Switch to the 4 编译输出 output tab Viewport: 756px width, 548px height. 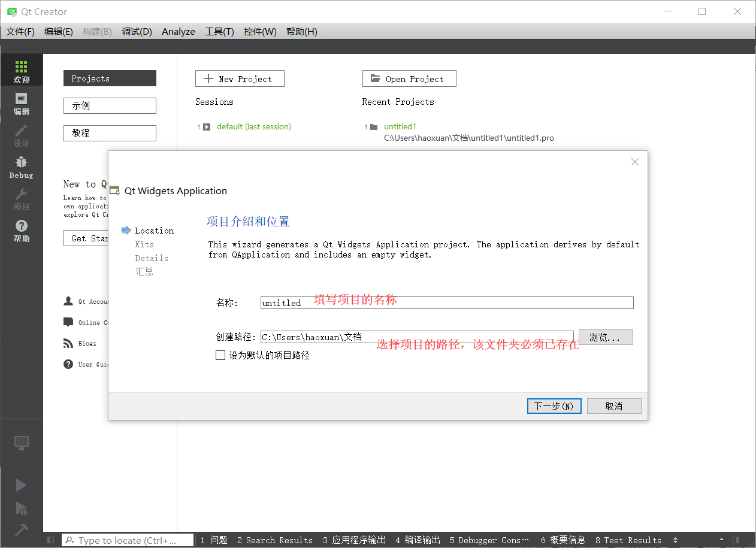pos(418,540)
